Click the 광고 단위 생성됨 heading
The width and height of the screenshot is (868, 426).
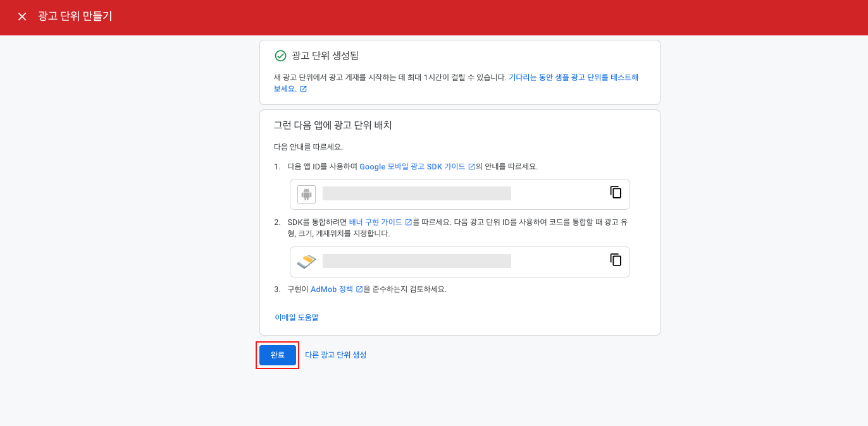click(x=325, y=56)
